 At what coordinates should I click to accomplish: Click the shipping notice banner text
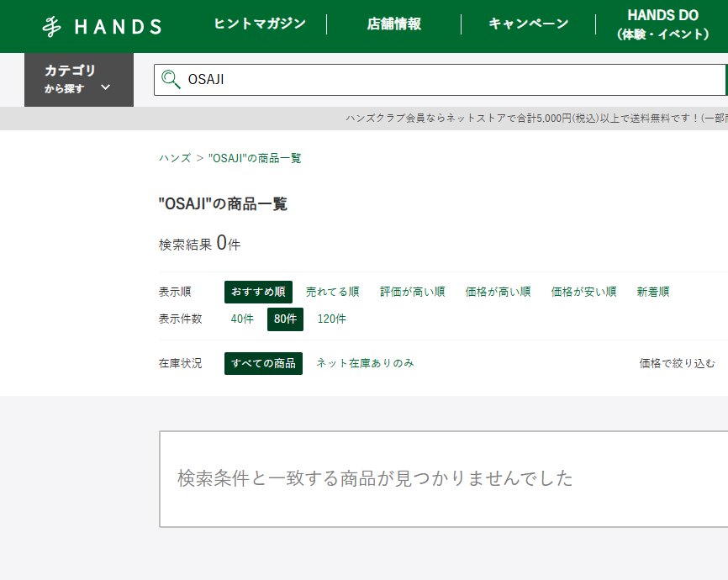coord(536,119)
